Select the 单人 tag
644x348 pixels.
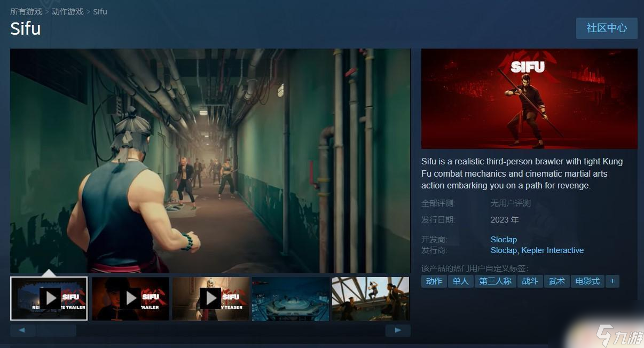pos(460,281)
